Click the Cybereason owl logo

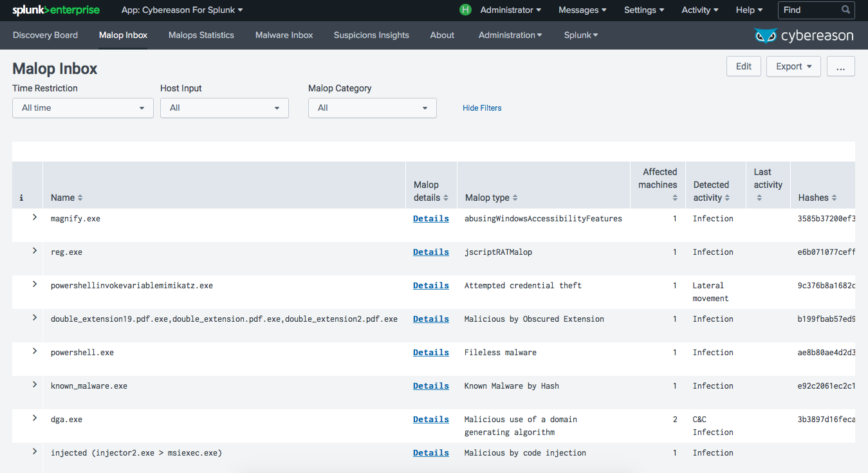[x=766, y=36]
